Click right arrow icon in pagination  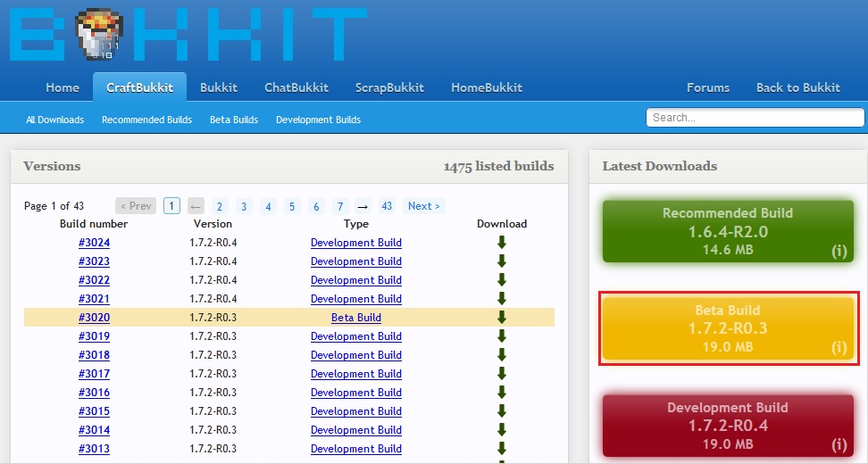(x=363, y=206)
